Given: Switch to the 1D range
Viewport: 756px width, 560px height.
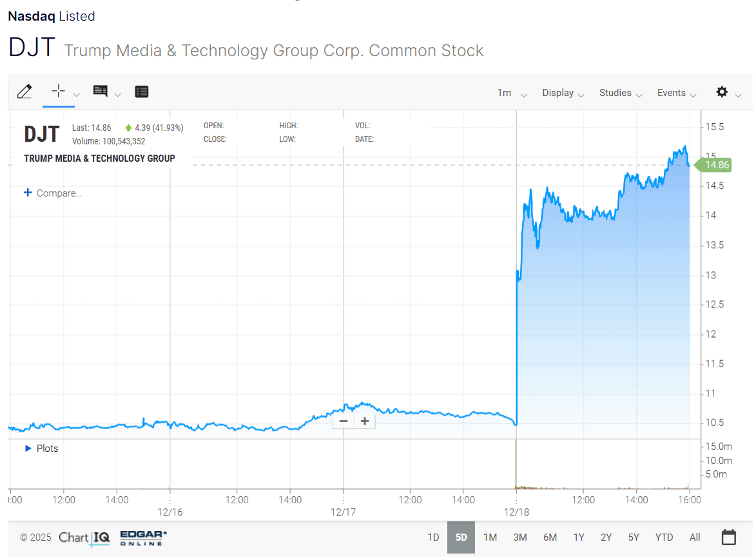Looking at the screenshot, I should tap(433, 537).
